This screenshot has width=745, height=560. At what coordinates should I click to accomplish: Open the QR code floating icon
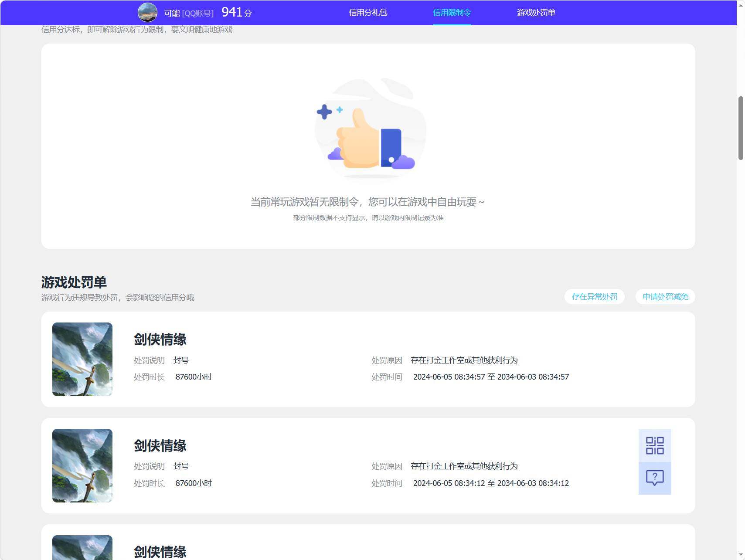click(x=655, y=445)
